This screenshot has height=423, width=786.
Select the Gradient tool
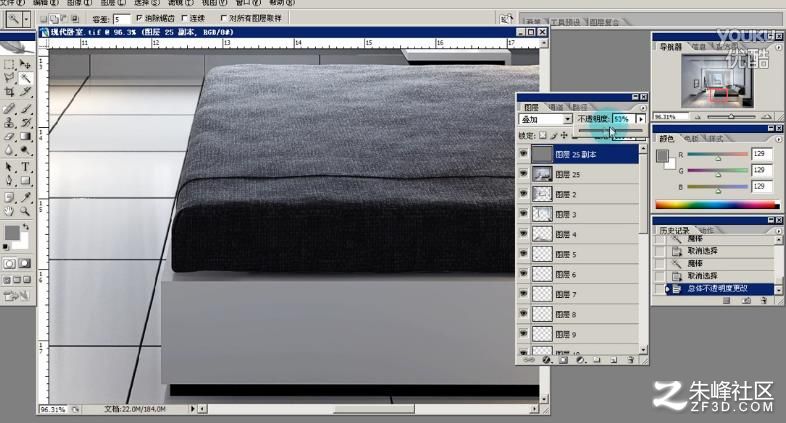[25, 136]
